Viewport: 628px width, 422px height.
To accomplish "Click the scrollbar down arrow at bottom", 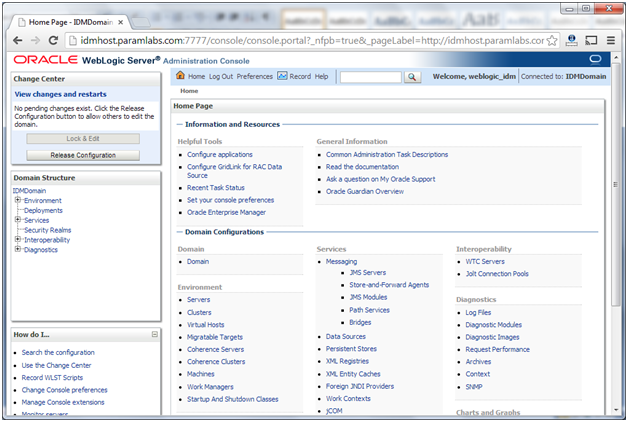I will [616, 410].
